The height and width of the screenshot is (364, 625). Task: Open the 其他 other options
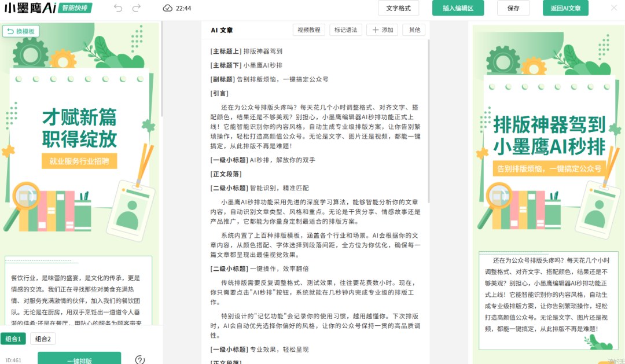pyautogui.click(x=414, y=30)
